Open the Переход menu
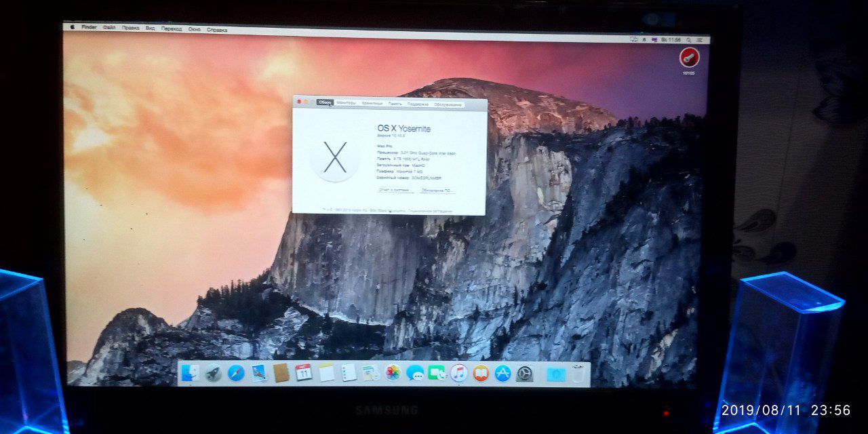Viewport: 868px width, 434px height. pyautogui.click(x=172, y=28)
